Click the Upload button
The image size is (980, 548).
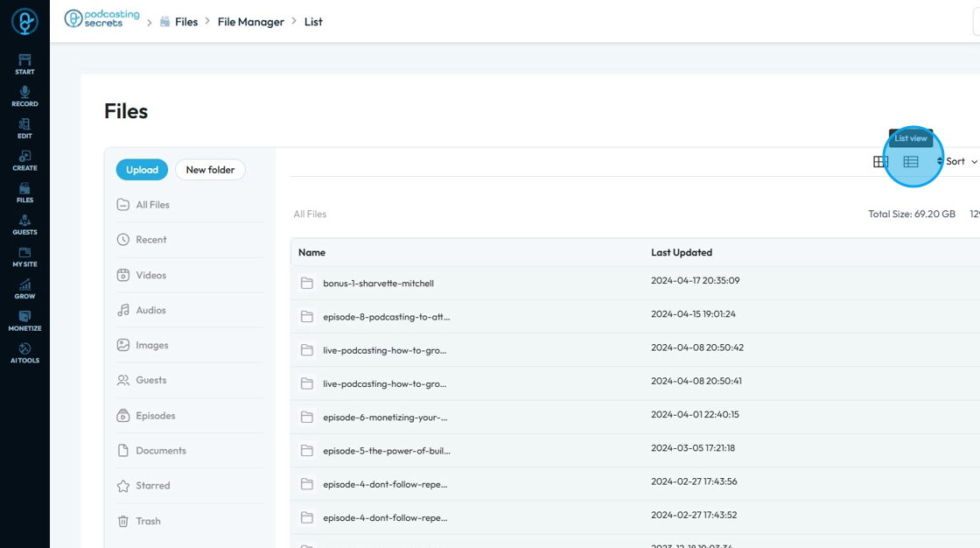point(142,170)
